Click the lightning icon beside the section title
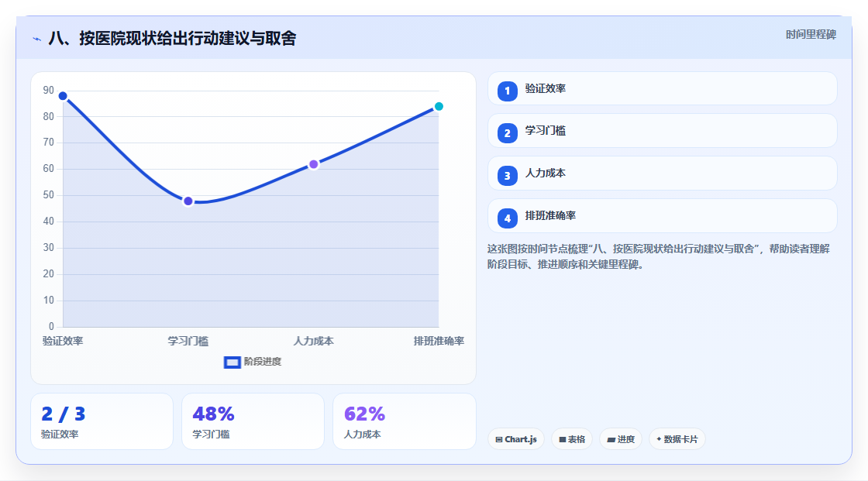868x481 pixels. coord(37,39)
